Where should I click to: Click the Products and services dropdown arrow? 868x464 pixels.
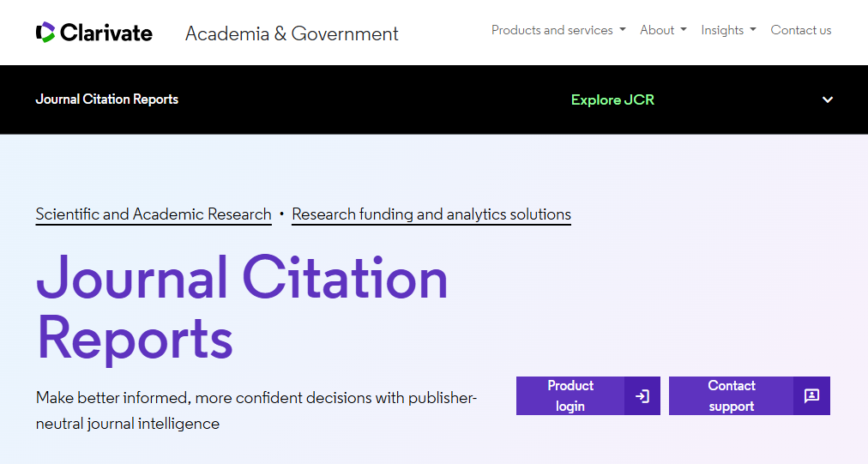(x=622, y=30)
